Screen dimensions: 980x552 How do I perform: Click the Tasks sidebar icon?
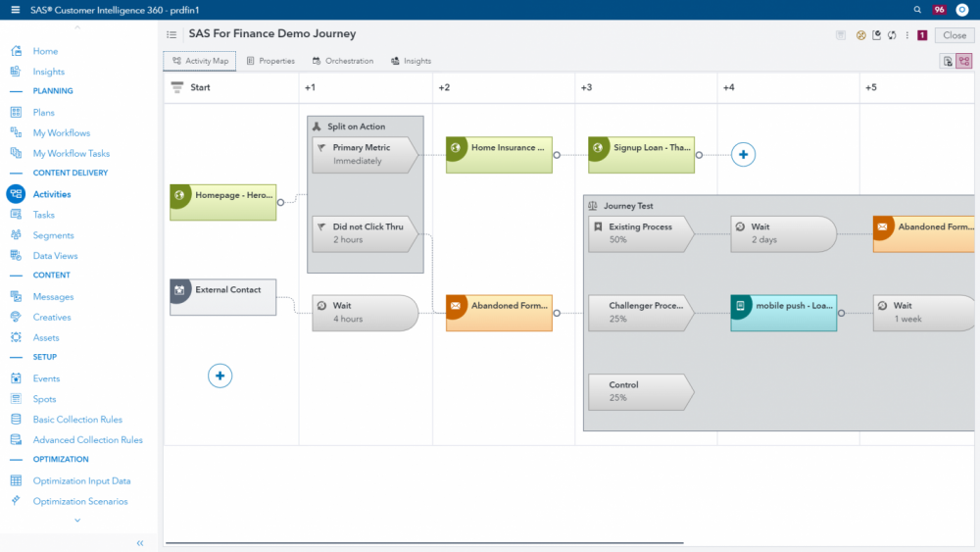[x=16, y=215]
